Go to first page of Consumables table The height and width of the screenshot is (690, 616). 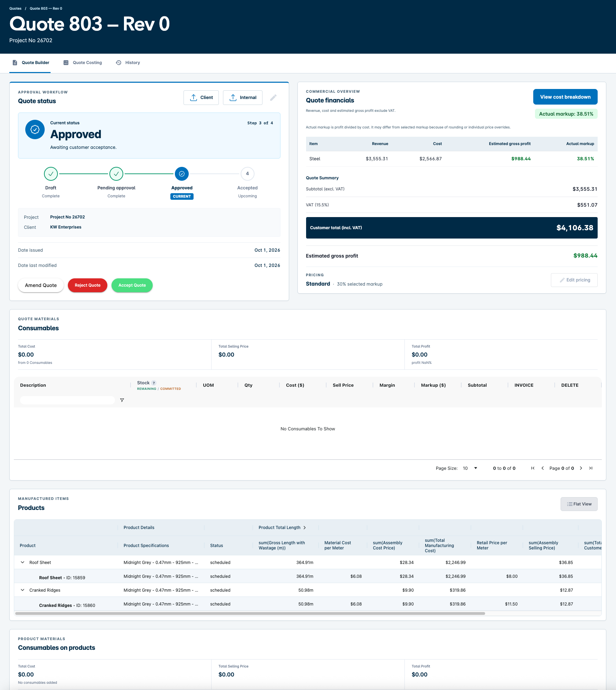533,468
